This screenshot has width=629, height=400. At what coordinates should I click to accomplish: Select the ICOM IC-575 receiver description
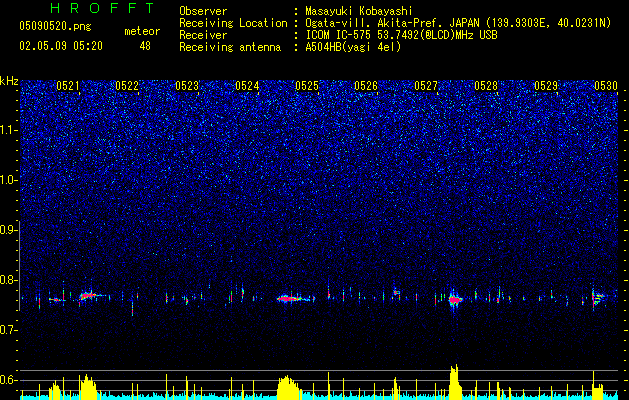(x=401, y=35)
